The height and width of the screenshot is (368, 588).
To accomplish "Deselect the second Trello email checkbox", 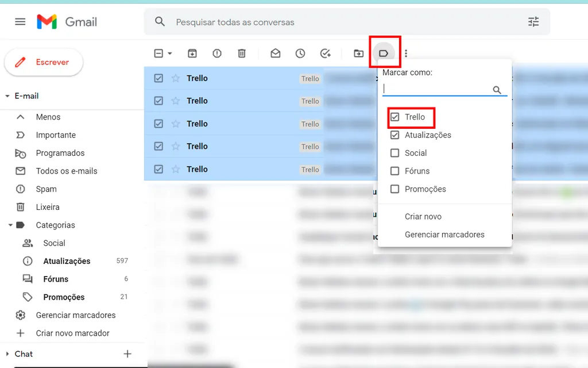I will tap(158, 101).
